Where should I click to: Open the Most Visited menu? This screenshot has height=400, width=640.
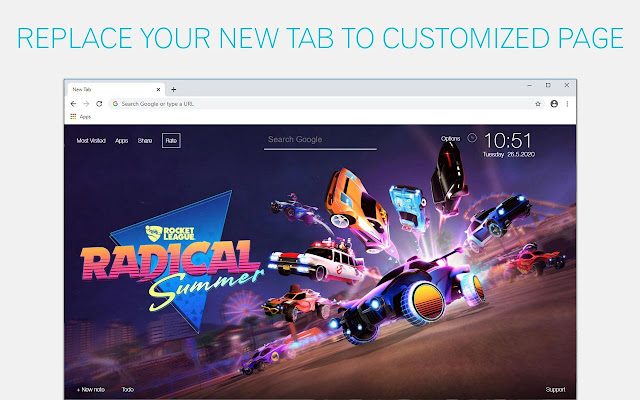(x=91, y=140)
